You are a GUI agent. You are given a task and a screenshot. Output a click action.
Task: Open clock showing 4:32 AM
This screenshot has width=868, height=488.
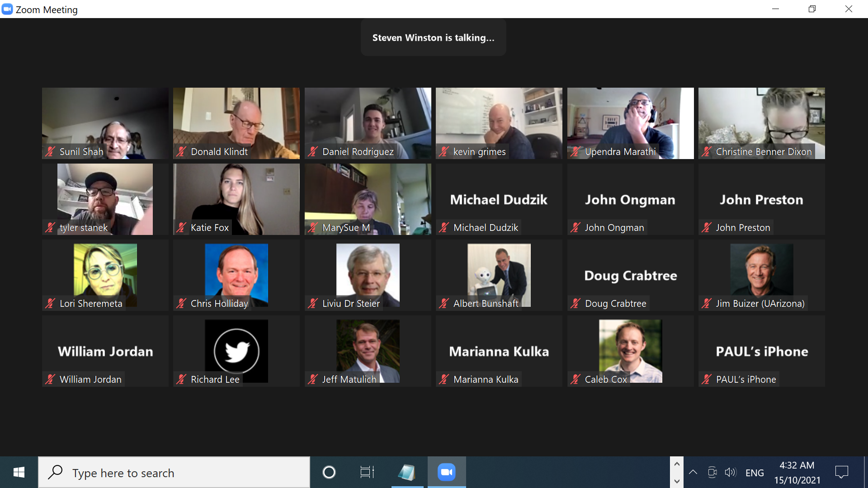pos(797,472)
